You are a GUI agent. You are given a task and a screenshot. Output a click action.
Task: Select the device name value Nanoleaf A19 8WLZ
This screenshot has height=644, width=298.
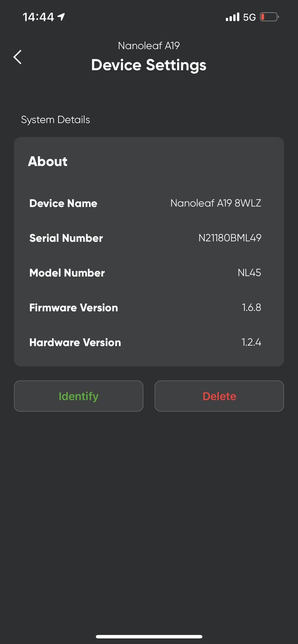216,203
